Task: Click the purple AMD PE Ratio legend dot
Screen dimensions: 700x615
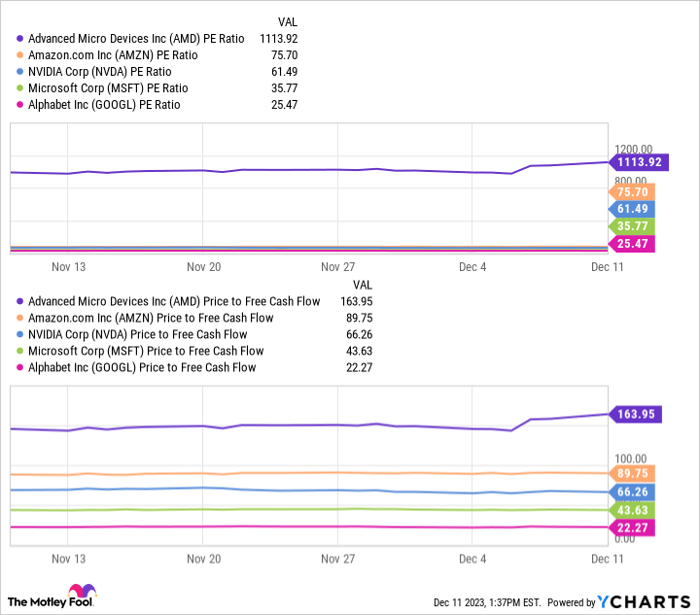Action: pos(20,39)
